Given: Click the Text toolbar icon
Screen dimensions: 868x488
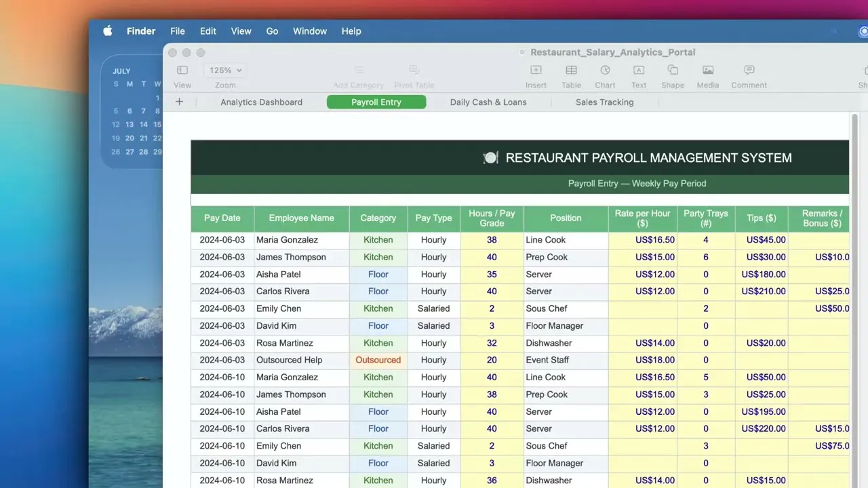Looking at the screenshot, I should click(x=639, y=70).
